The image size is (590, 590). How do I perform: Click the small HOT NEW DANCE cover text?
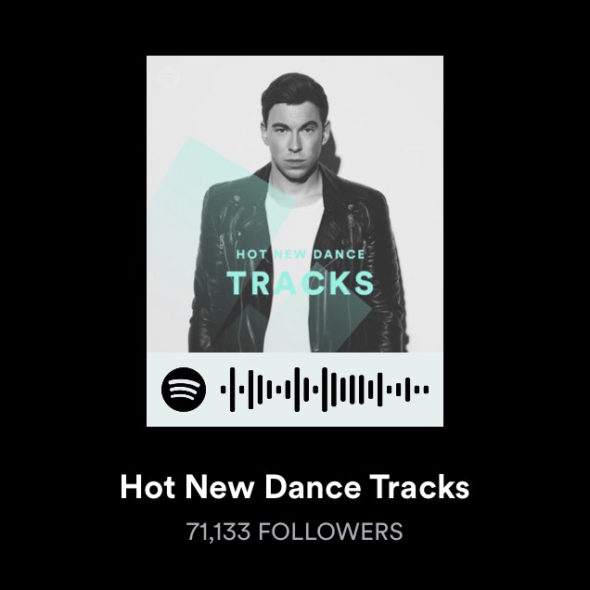click(x=300, y=255)
